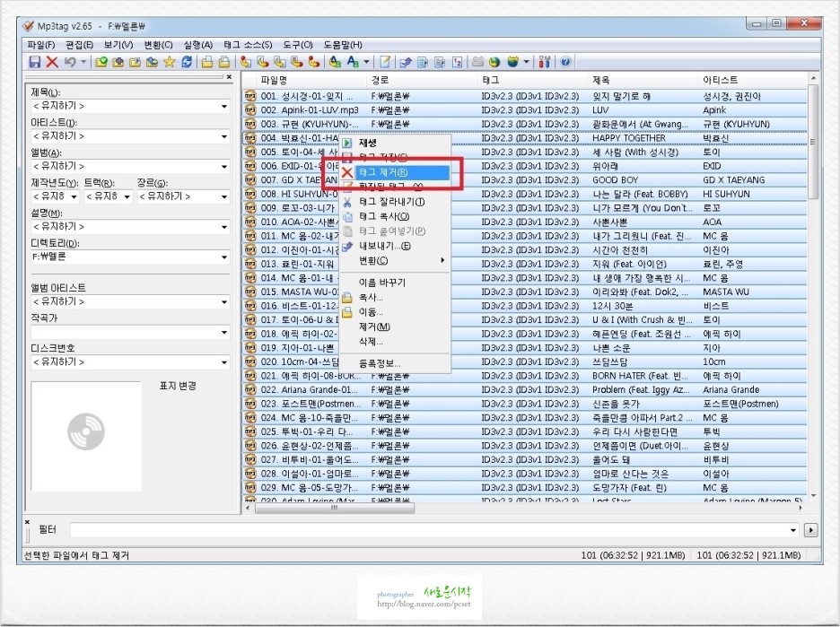This screenshot has width=840, height=627.
Task: Click the blue Refresh arrows icon
Action: (187, 62)
